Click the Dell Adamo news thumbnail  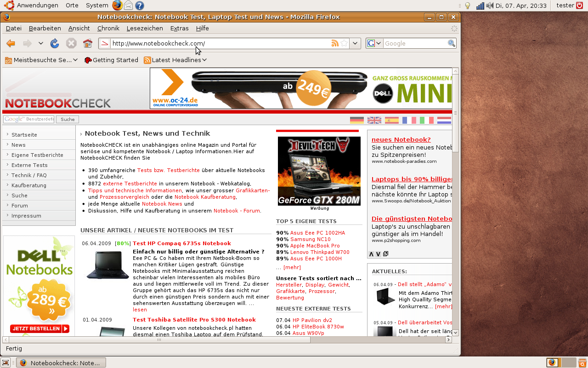click(385, 297)
